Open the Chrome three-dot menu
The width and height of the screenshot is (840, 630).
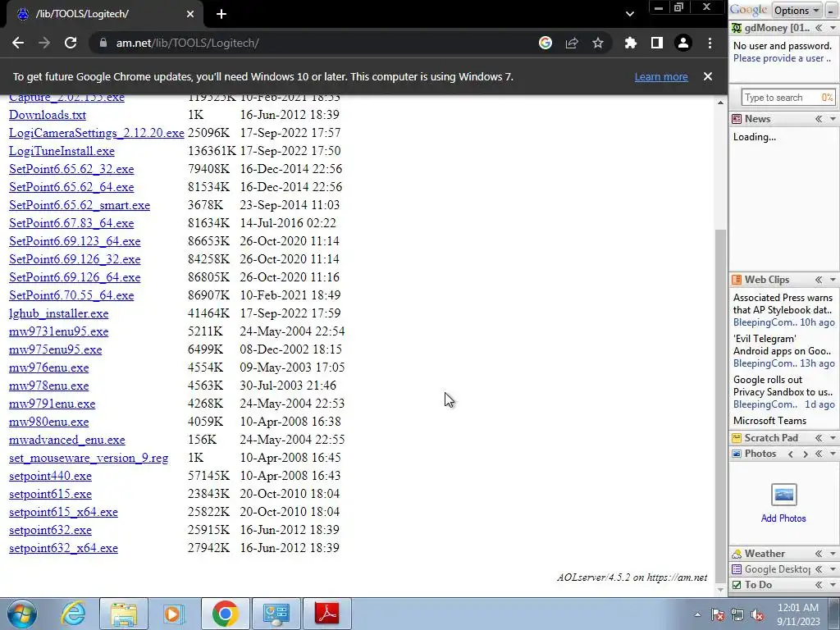click(x=710, y=43)
